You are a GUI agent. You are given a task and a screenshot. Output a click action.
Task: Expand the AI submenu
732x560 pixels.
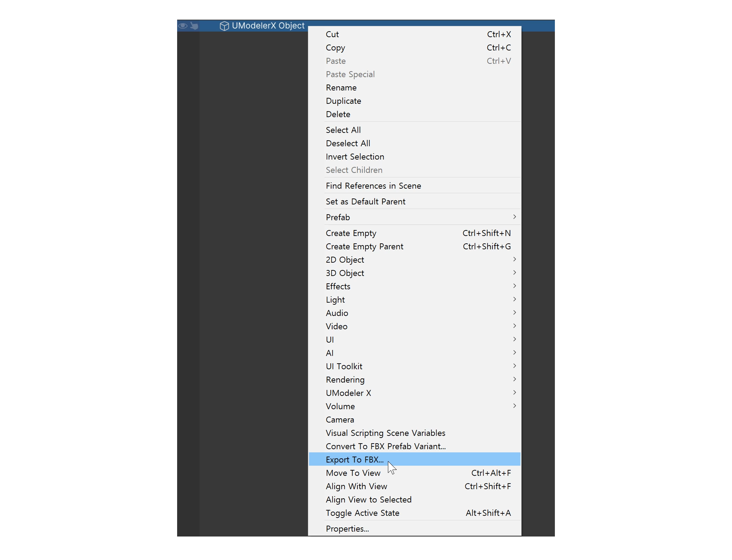click(x=415, y=353)
